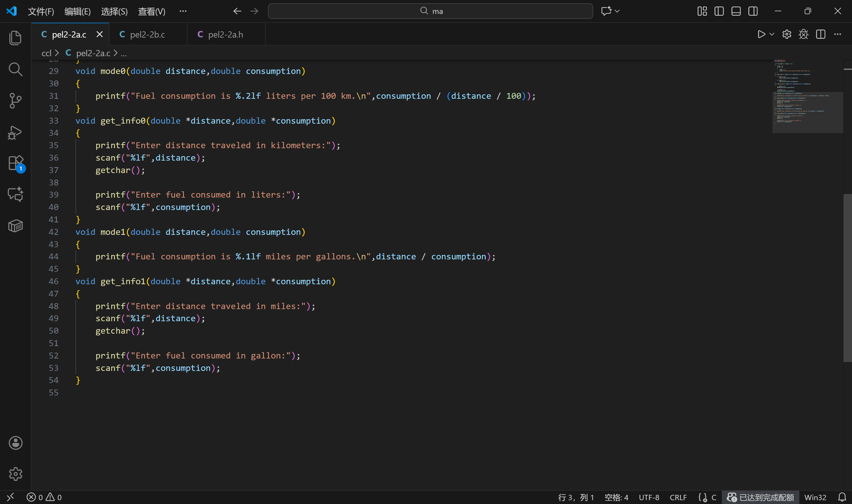Image resolution: width=852 pixels, height=504 pixels.
Task: Open the 文件(F) menu
Action: click(41, 12)
